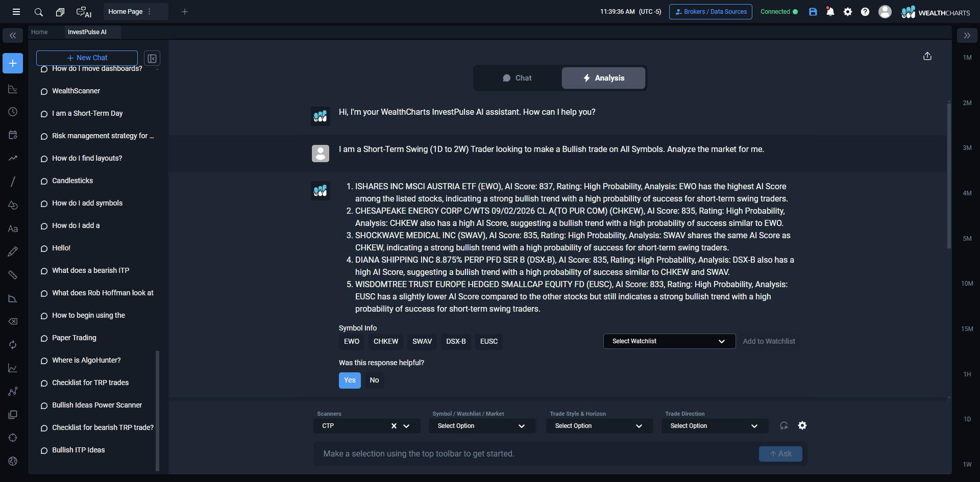Open the Symbol / Watchlist / Market dropdown

tap(482, 426)
